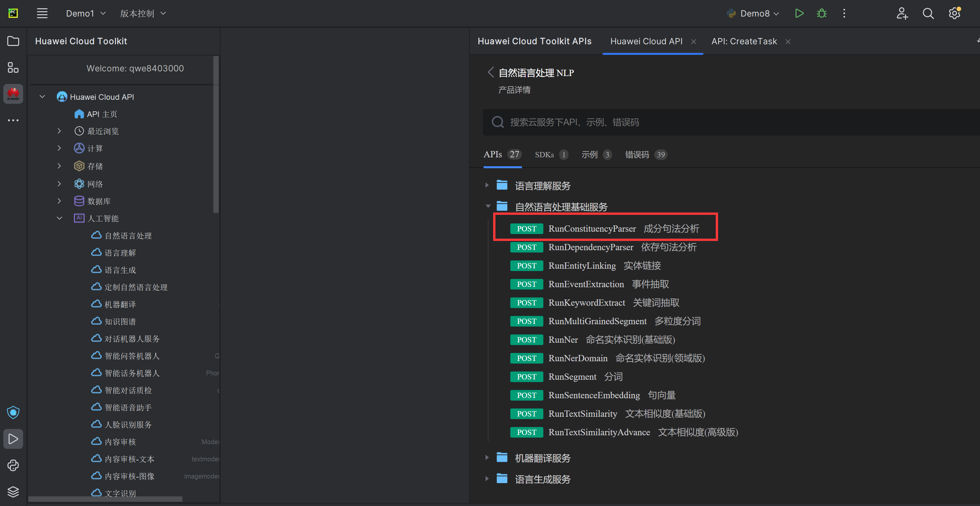980x506 pixels.
Task: Open IDE settings gear icon
Action: (x=954, y=14)
